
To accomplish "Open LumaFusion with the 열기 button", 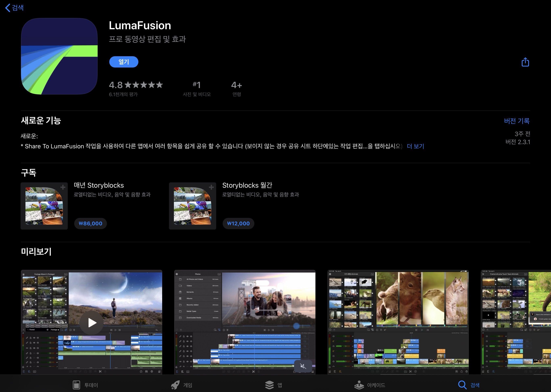I will pos(124,62).
